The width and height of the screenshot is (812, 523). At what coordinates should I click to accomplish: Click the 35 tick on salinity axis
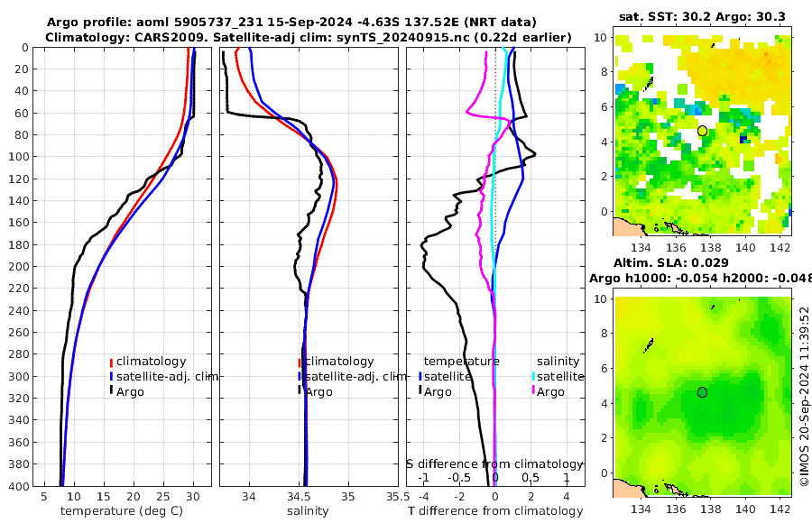(348, 497)
